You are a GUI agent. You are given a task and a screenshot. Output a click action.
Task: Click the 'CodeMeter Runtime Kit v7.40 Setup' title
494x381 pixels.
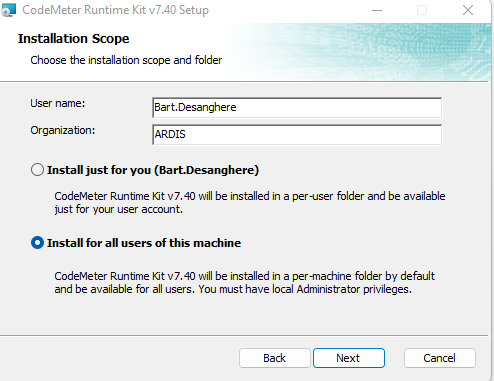(x=115, y=10)
